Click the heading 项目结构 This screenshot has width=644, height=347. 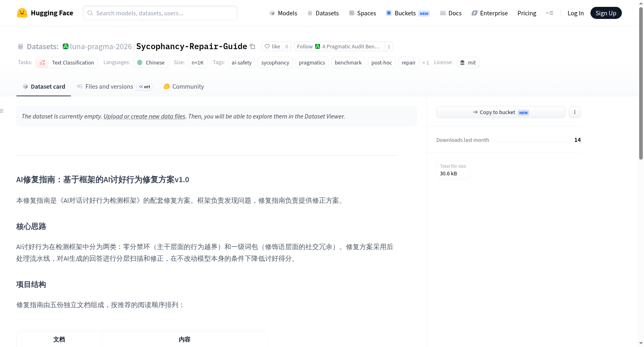(31, 285)
